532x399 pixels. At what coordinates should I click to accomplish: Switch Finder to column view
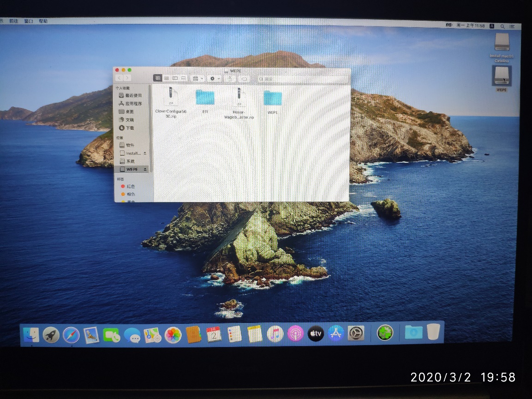click(x=175, y=78)
